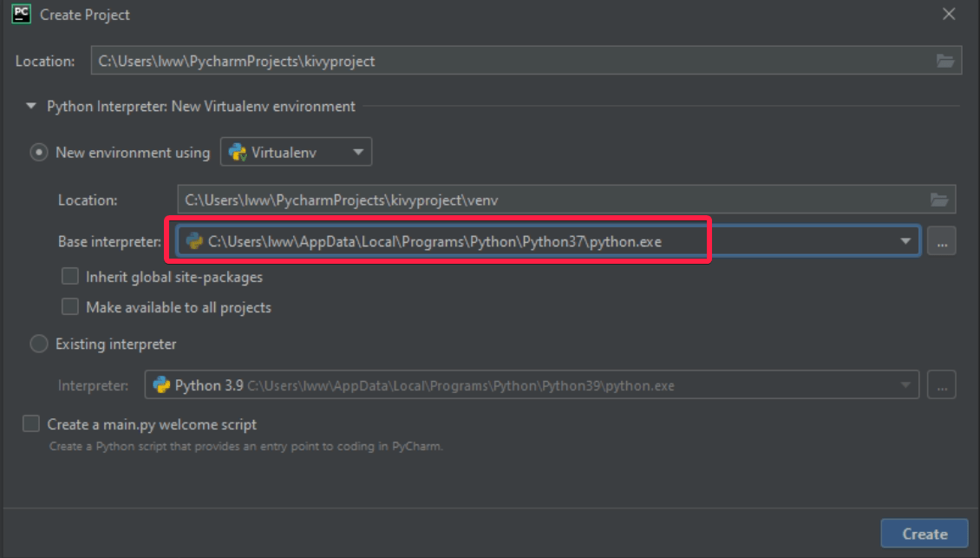The height and width of the screenshot is (558, 980).
Task: Click Python icon in Base interpreter field
Action: 194,241
